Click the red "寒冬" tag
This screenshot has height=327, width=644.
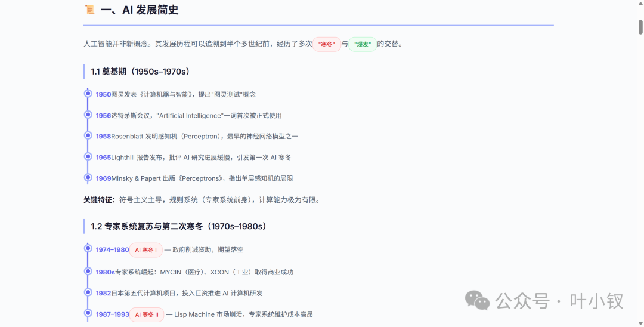(x=327, y=44)
